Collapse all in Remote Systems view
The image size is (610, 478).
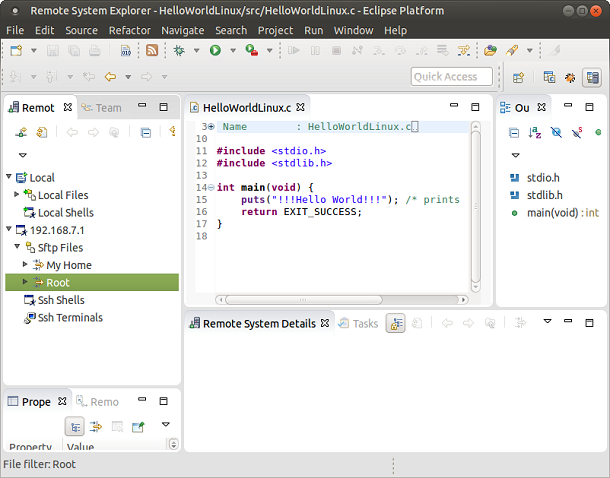(145, 132)
